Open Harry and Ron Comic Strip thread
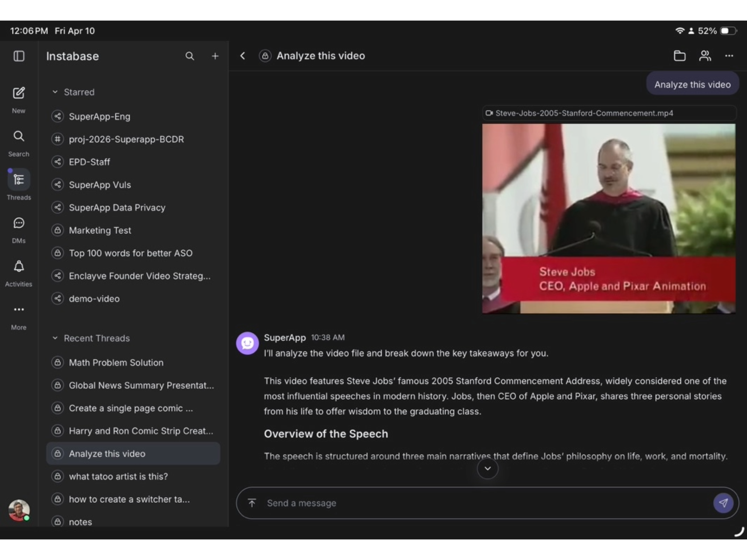747x560 pixels. (x=133, y=431)
